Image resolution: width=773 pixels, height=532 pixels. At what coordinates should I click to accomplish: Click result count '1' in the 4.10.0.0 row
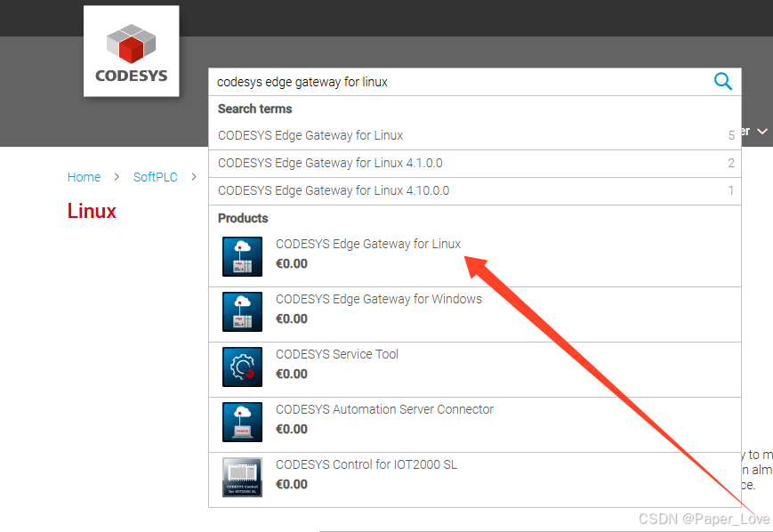coord(731,190)
